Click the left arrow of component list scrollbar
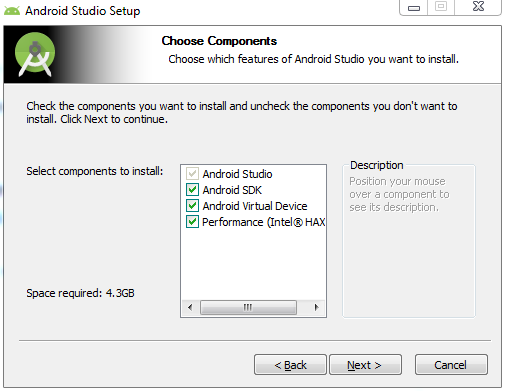Viewport: 505px width, 391px height. [x=190, y=307]
